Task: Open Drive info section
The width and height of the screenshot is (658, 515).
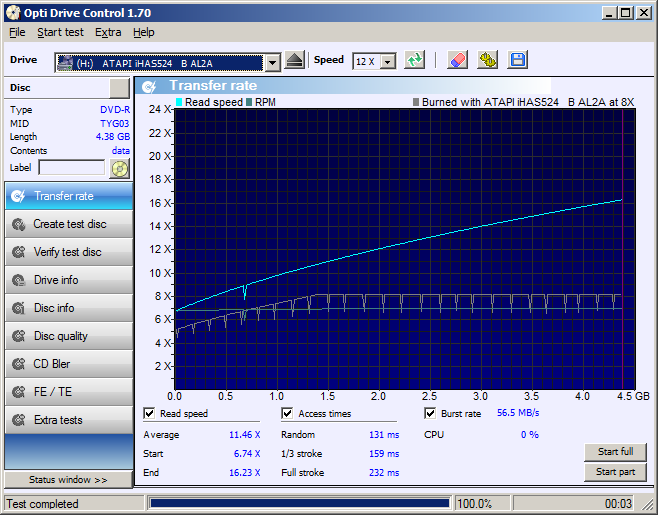Action: (69, 280)
